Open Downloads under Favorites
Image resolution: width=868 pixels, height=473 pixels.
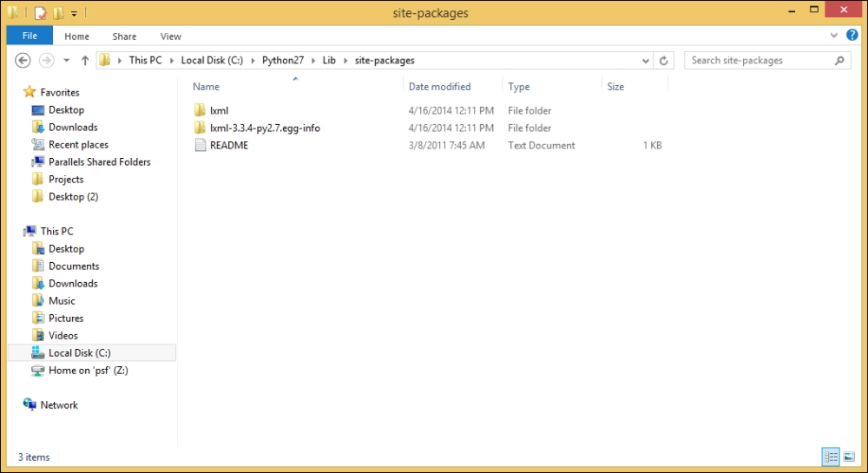coord(73,128)
